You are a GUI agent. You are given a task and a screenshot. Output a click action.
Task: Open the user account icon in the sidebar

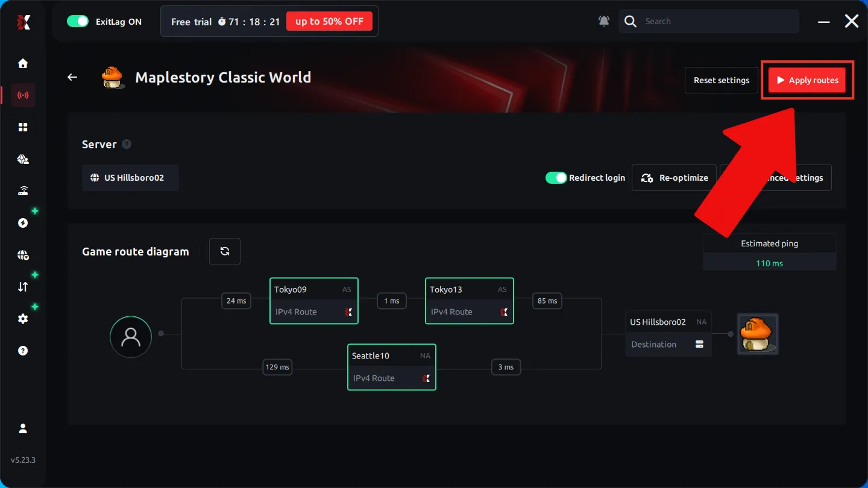(x=23, y=428)
